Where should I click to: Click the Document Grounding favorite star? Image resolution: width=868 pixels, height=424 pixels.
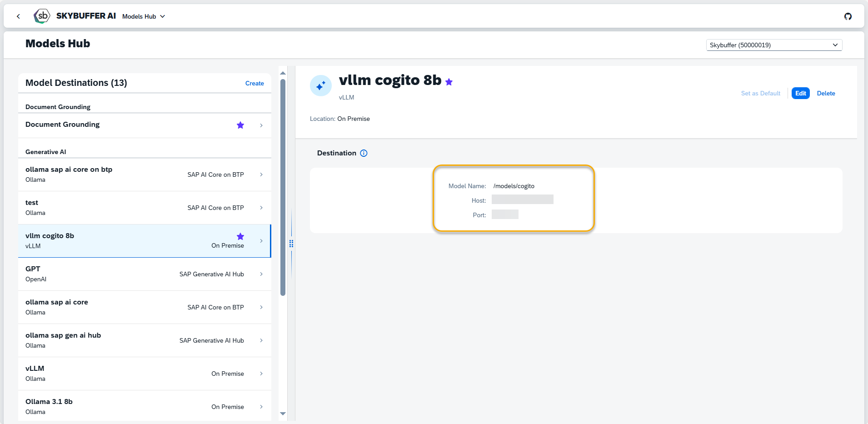coord(240,125)
